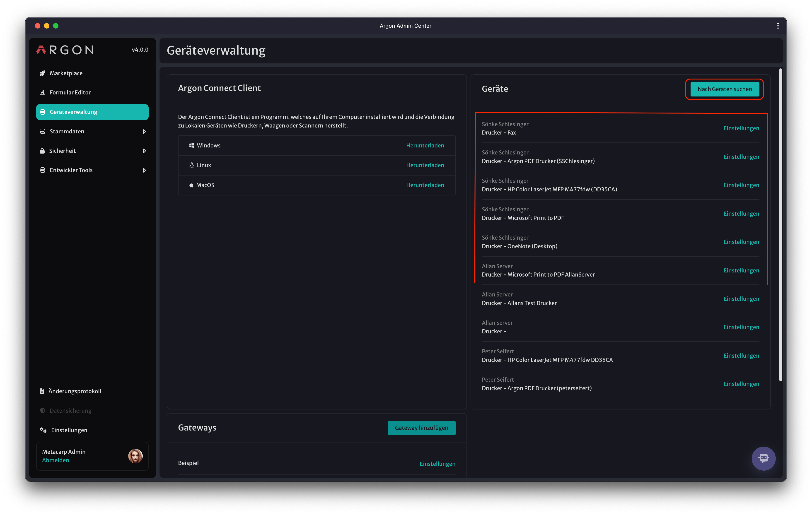
Task: Open Änderungsprotokoll in the sidebar
Action: click(x=92, y=391)
